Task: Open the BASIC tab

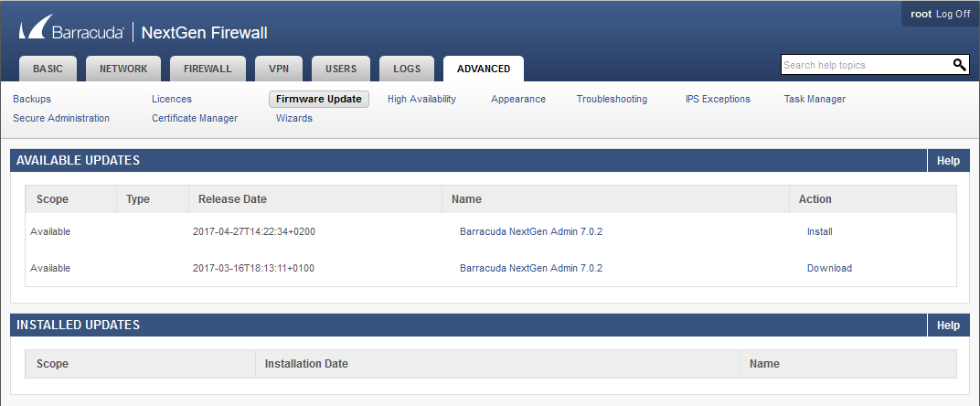Action: pos(48,69)
